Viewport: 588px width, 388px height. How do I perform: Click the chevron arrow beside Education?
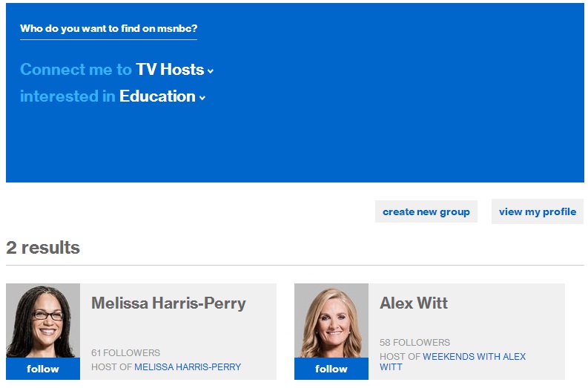[x=202, y=98]
